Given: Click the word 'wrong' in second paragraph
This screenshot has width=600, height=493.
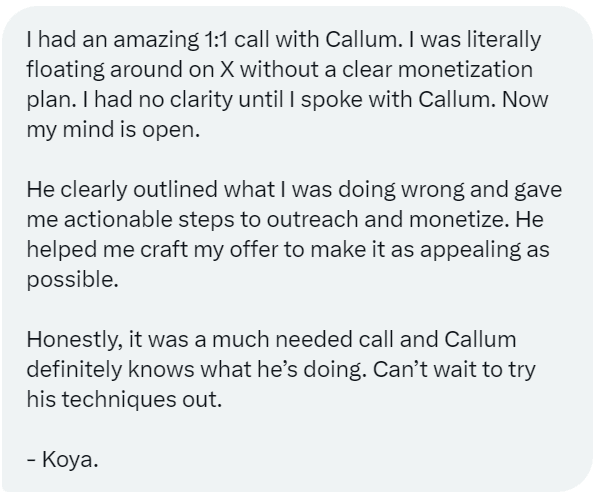Looking at the screenshot, I should 432,191.
